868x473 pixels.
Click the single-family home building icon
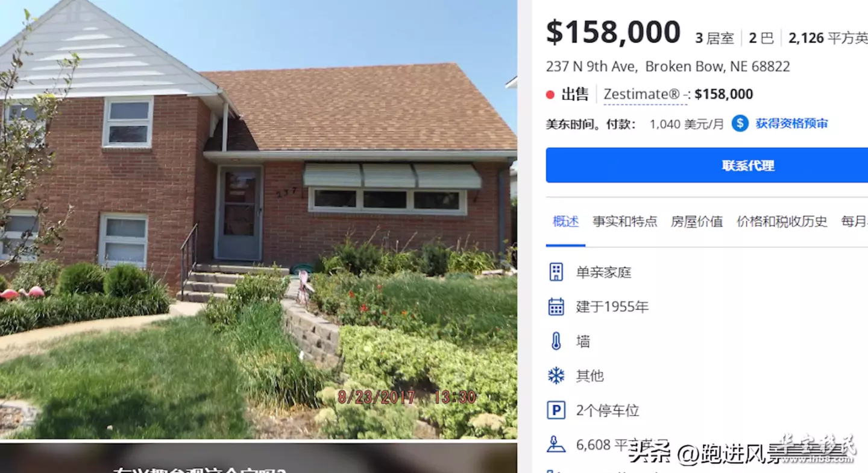[556, 271]
